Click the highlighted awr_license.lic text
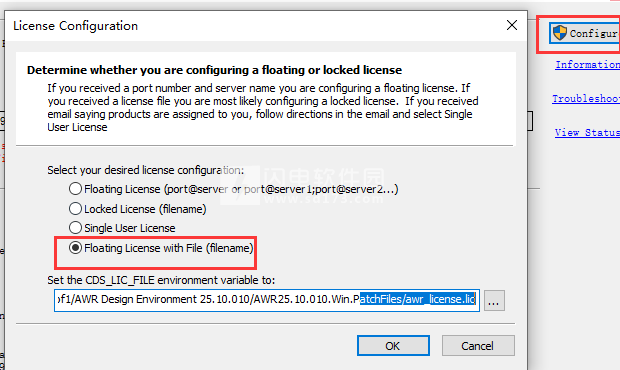The width and height of the screenshot is (620, 370). 418,299
